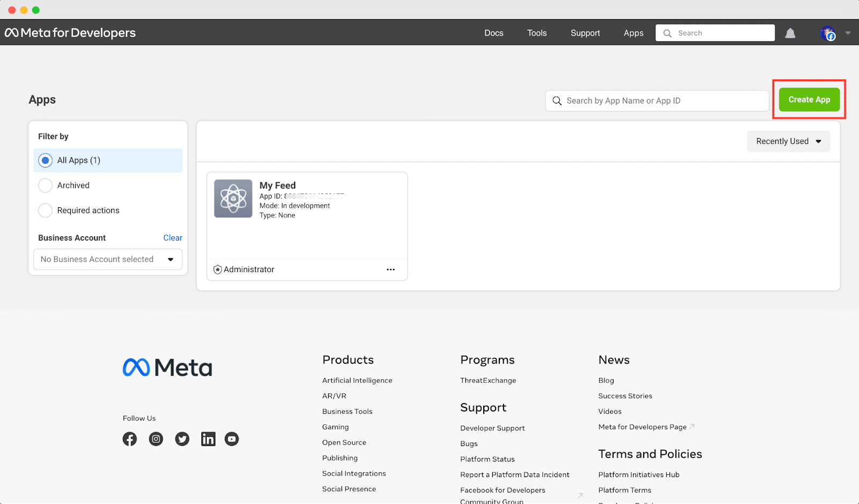Open the Videos news link

(610, 412)
